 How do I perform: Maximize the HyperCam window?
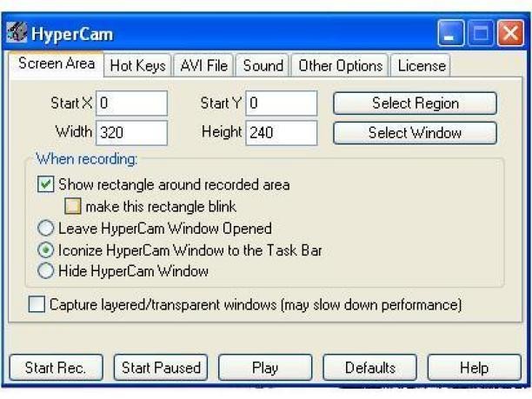[481, 33]
